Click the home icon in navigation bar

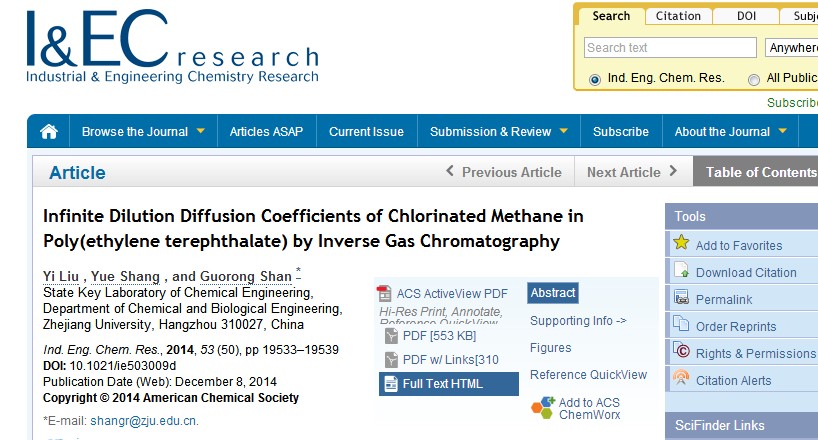coord(48,132)
